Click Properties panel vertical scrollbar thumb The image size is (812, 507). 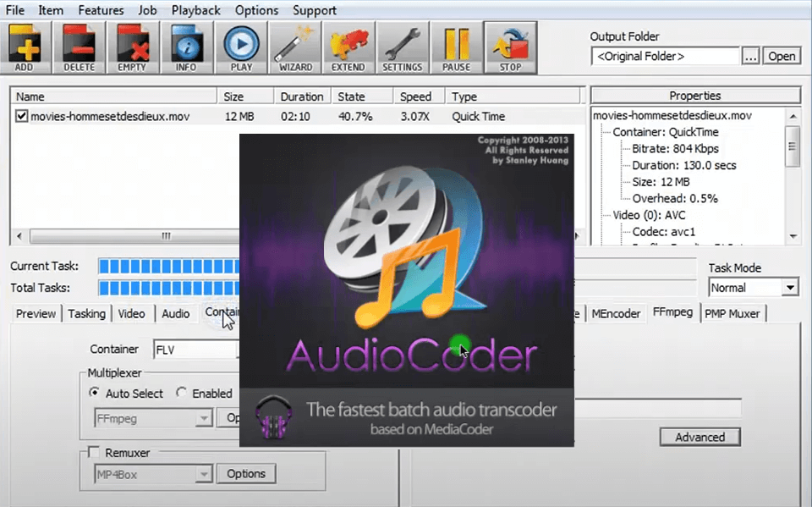(x=793, y=146)
